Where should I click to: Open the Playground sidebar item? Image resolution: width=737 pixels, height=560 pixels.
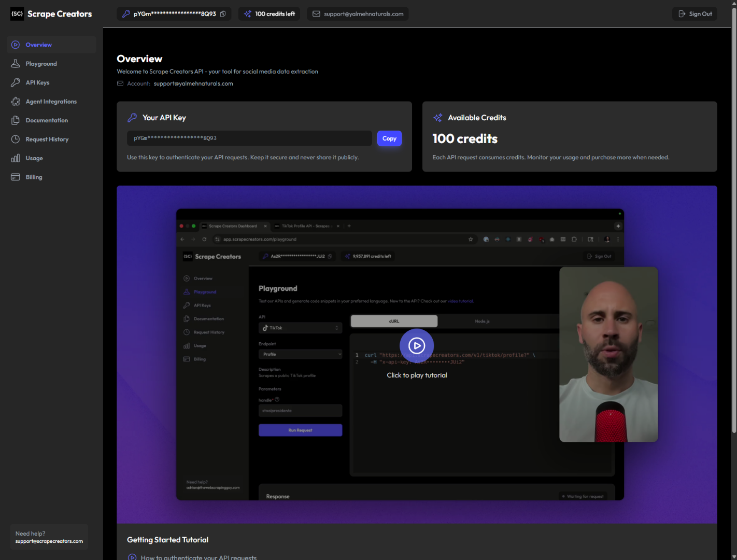(x=52, y=64)
